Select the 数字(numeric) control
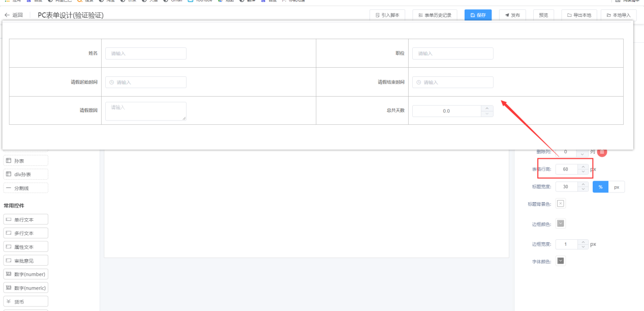 click(x=26, y=288)
